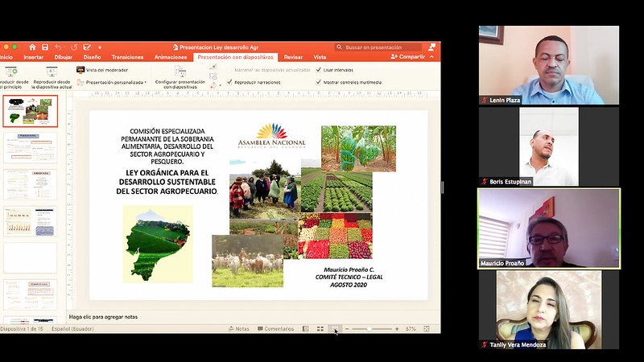Click the slide title LEY ORGÁNICA text

[x=167, y=182]
